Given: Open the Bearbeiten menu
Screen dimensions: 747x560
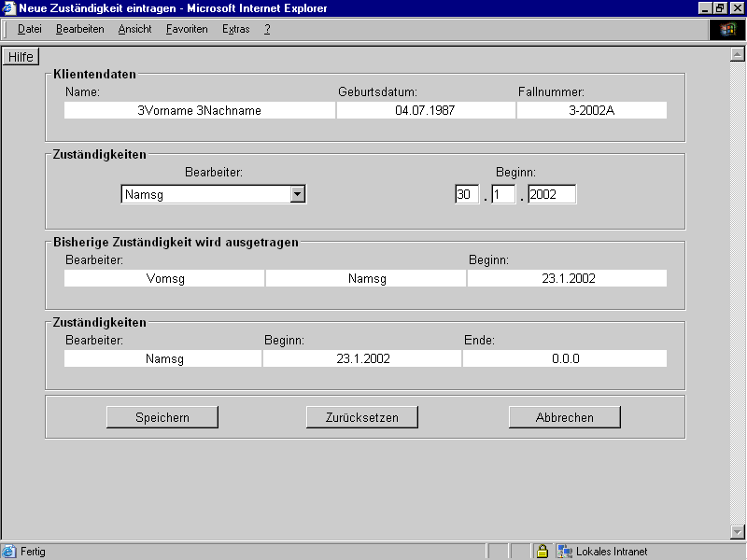Looking at the screenshot, I should pyautogui.click(x=79, y=29).
